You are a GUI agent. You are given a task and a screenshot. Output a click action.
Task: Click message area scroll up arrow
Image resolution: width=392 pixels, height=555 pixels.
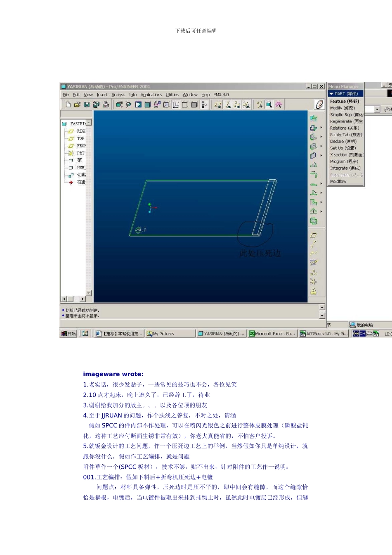click(322, 307)
